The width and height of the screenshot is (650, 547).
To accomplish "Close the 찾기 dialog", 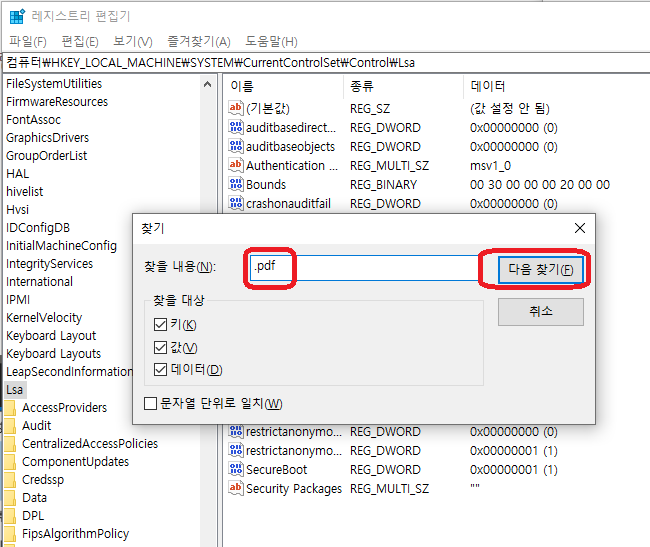I will click(580, 228).
